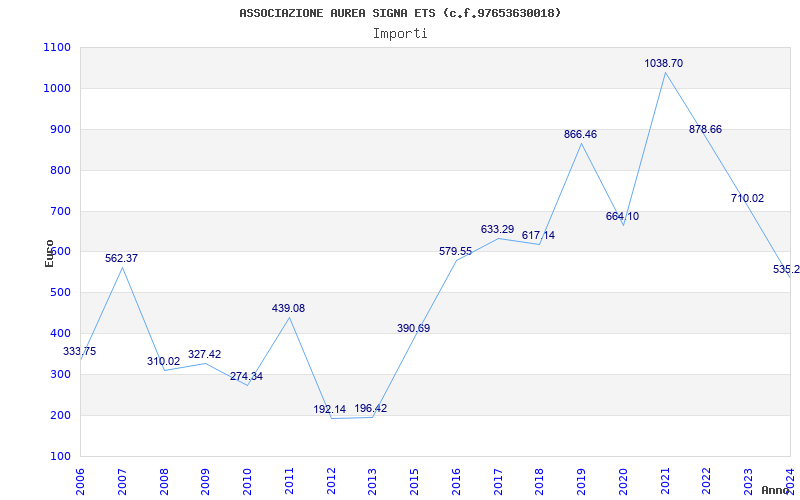Select the Euro axis title
The image size is (800, 500).
click(49, 254)
